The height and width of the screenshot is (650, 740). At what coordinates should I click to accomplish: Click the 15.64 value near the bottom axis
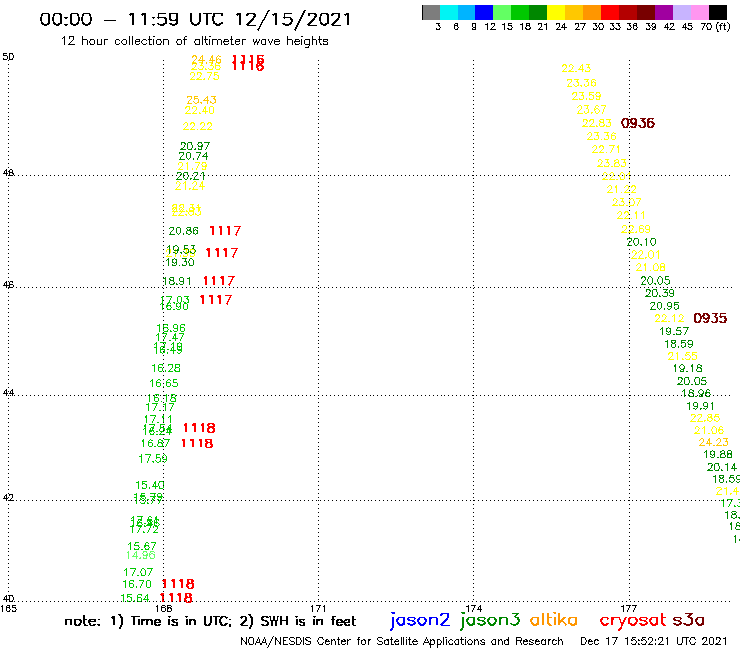(x=135, y=598)
